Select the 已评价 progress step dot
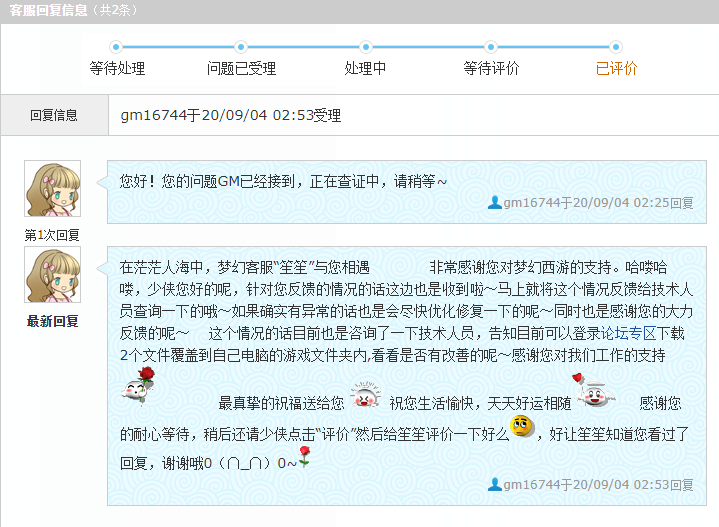The width and height of the screenshot is (719, 527). coord(616,47)
